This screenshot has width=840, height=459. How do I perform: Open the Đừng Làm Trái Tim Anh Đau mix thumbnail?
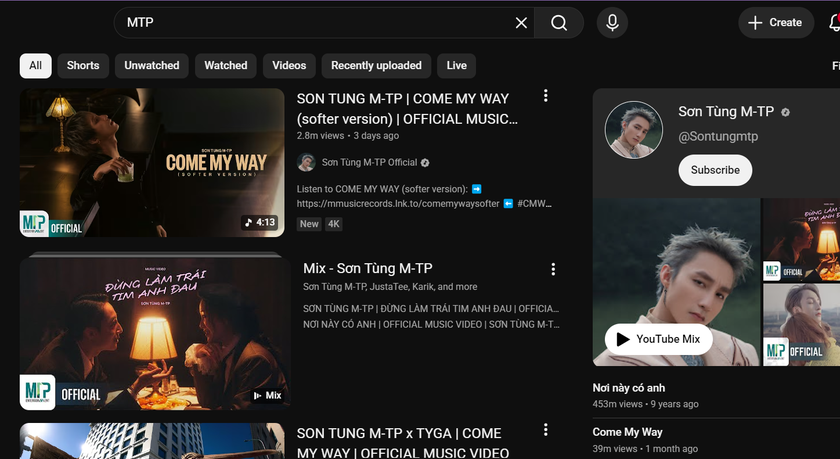(155, 332)
